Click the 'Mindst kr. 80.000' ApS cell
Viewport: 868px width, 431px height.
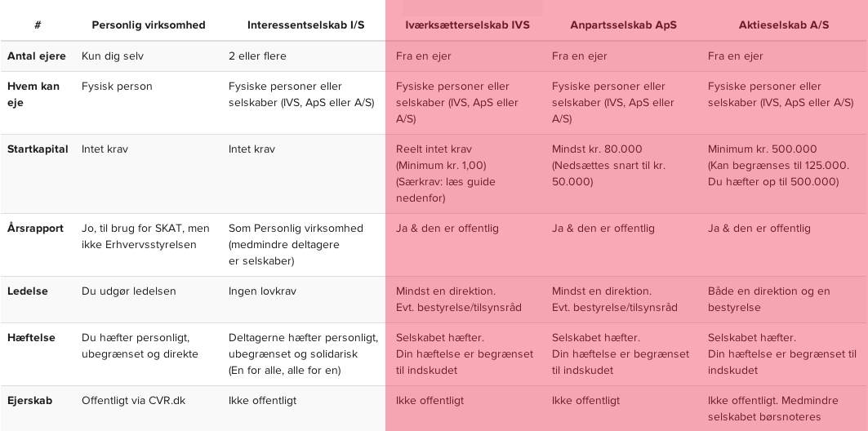pos(597,149)
